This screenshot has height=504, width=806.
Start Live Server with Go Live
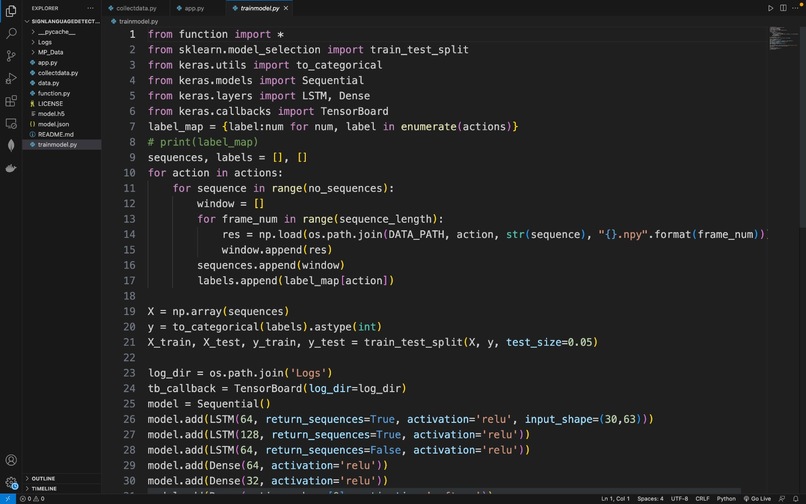click(x=757, y=499)
